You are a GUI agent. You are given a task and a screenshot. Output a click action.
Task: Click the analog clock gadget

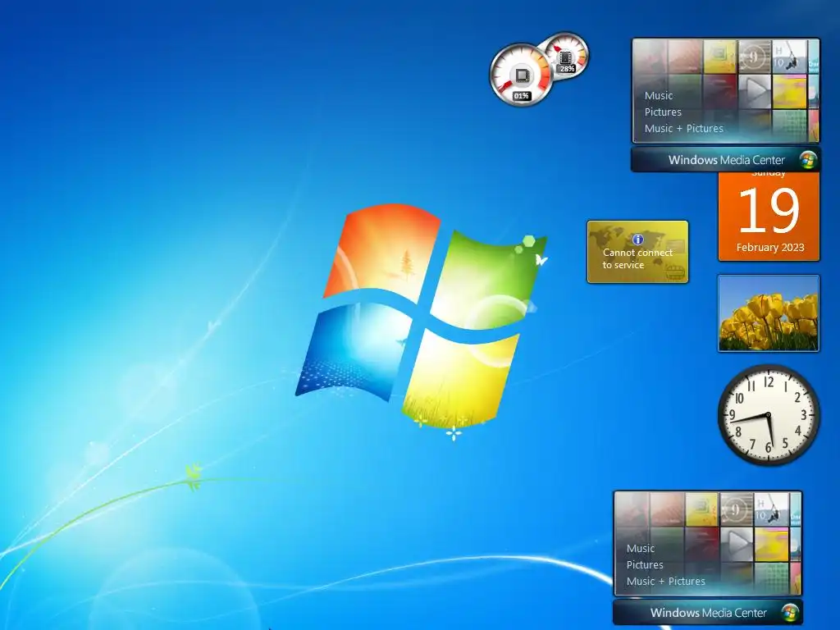coord(768,414)
